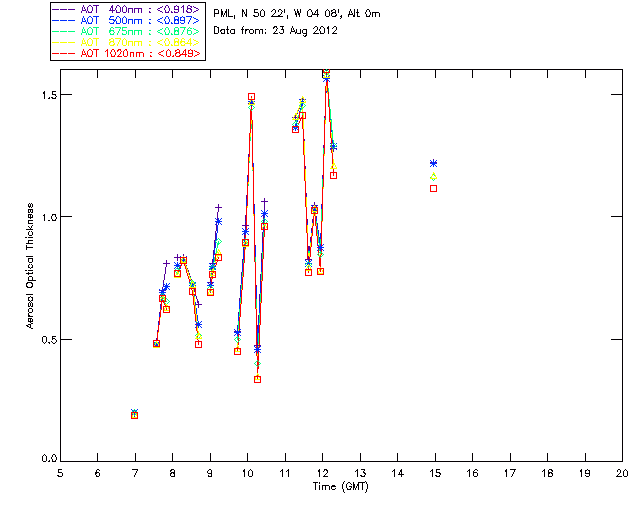Click the Time (GMT) axis label
Screen dimensions: 640x512
[x=340, y=485]
